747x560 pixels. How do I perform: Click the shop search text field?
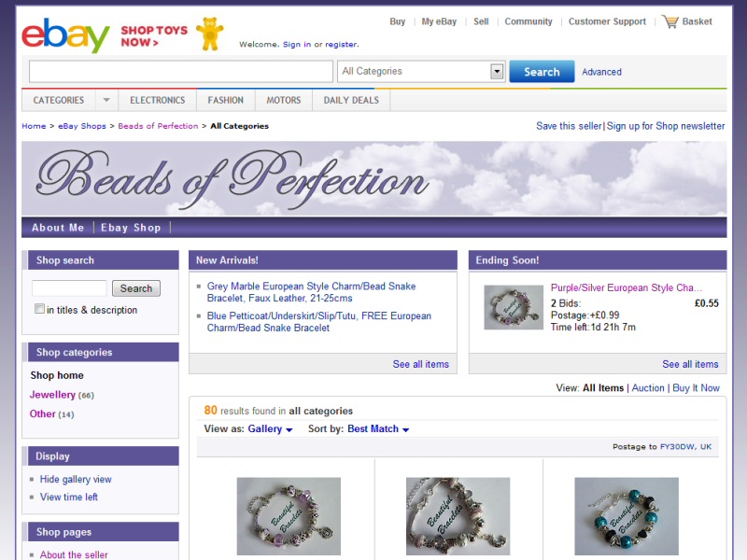(x=69, y=288)
